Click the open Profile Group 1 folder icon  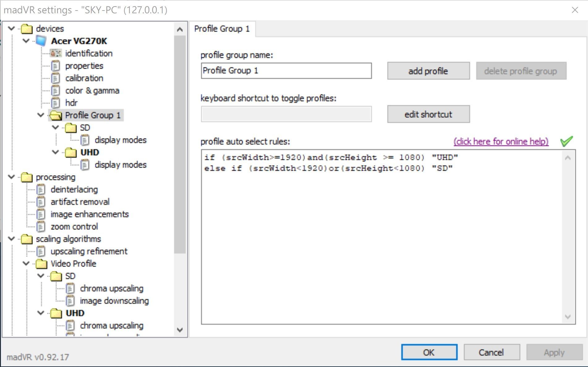click(x=56, y=115)
